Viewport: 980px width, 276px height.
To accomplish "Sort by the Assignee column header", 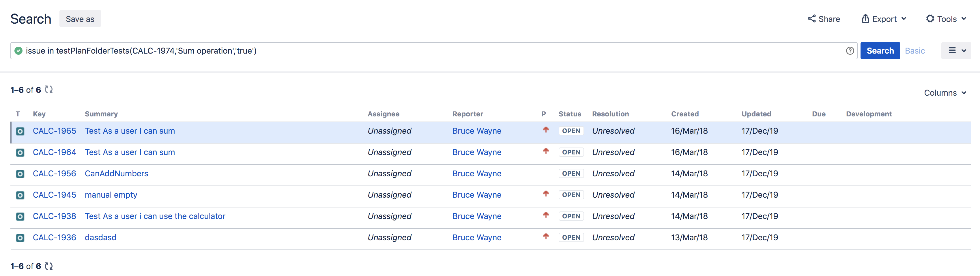I will (384, 114).
